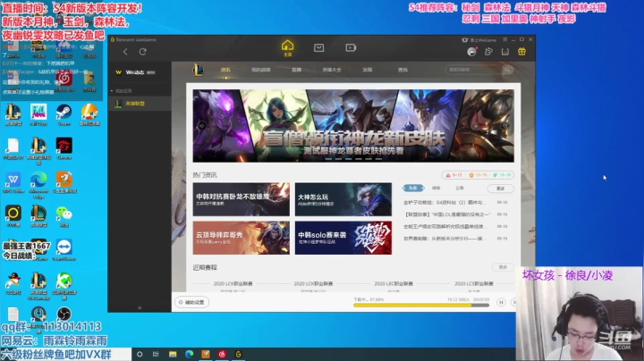This screenshot has height=361, width=644.
Task: Open the dragon skins hero banner
Action: pyautogui.click(x=353, y=125)
